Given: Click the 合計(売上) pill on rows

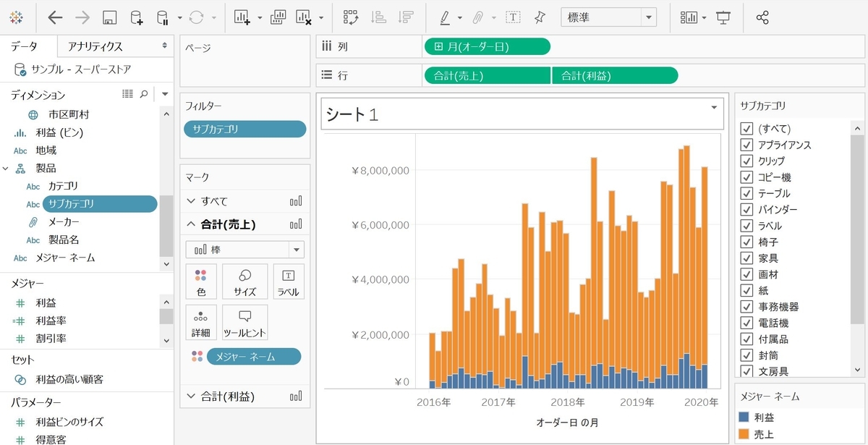Looking at the screenshot, I should tap(488, 75).
